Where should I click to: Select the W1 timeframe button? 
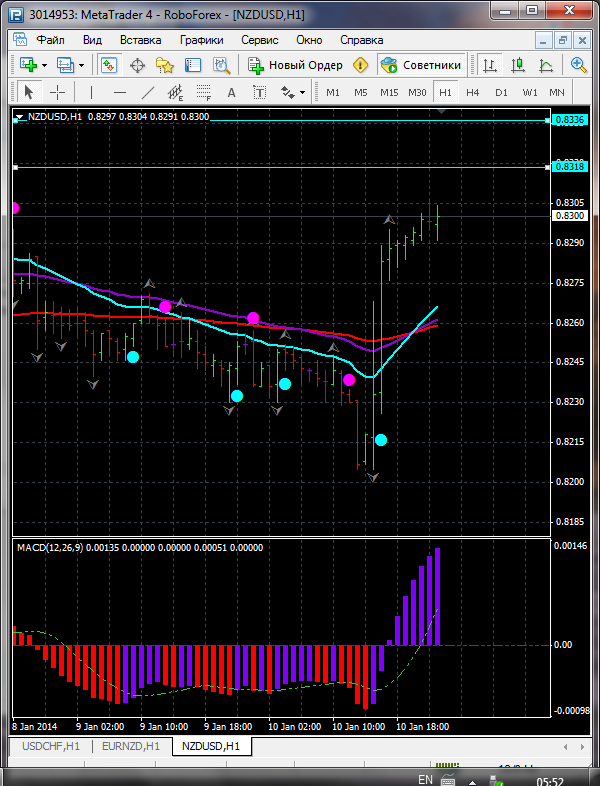point(529,93)
